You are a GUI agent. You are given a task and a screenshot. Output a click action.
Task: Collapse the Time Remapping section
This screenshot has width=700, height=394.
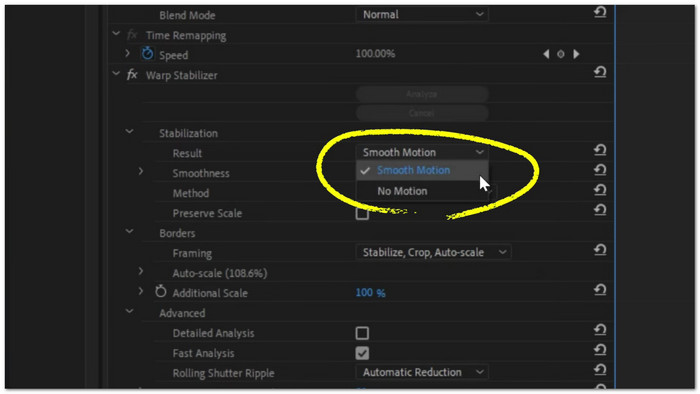click(116, 33)
